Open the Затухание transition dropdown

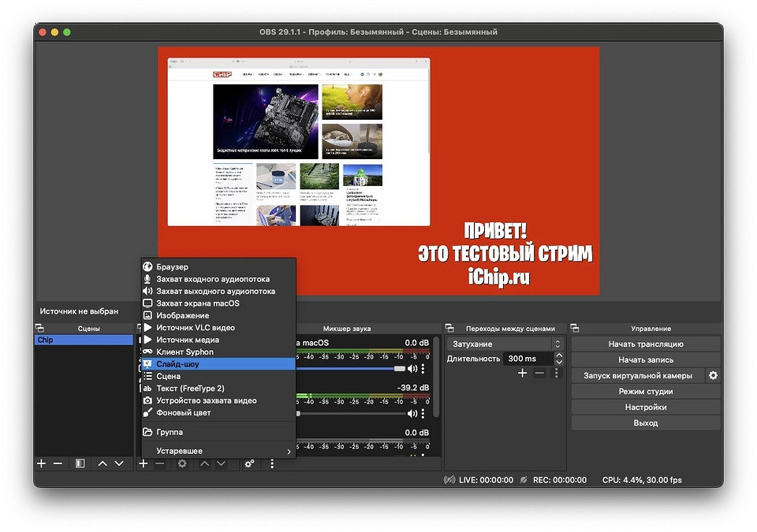(505, 344)
